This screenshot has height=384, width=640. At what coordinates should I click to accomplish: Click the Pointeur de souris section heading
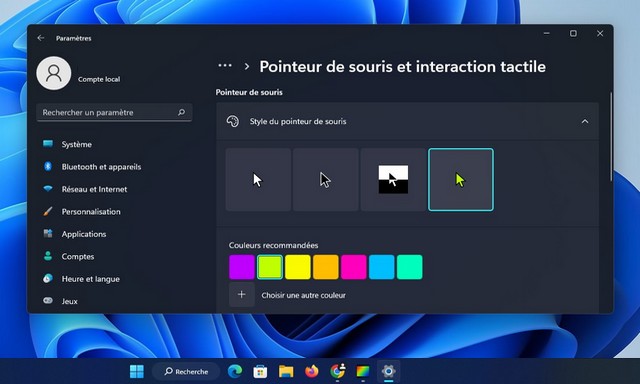[x=249, y=92]
